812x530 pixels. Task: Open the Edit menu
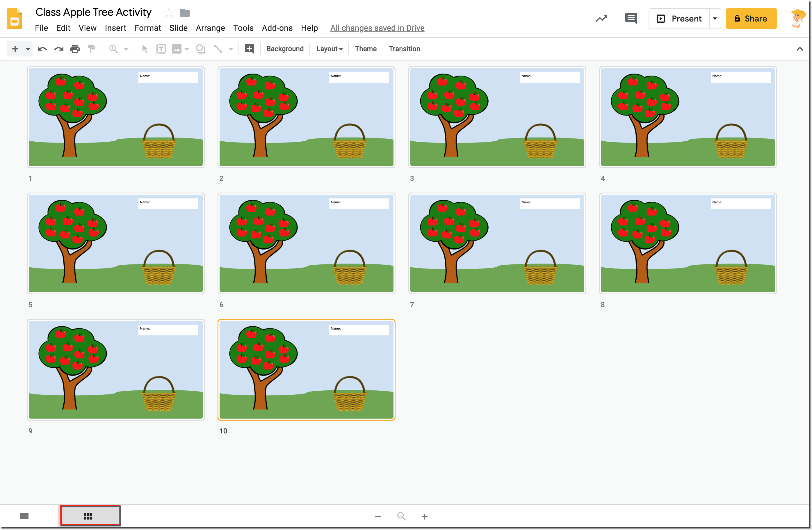click(63, 28)
